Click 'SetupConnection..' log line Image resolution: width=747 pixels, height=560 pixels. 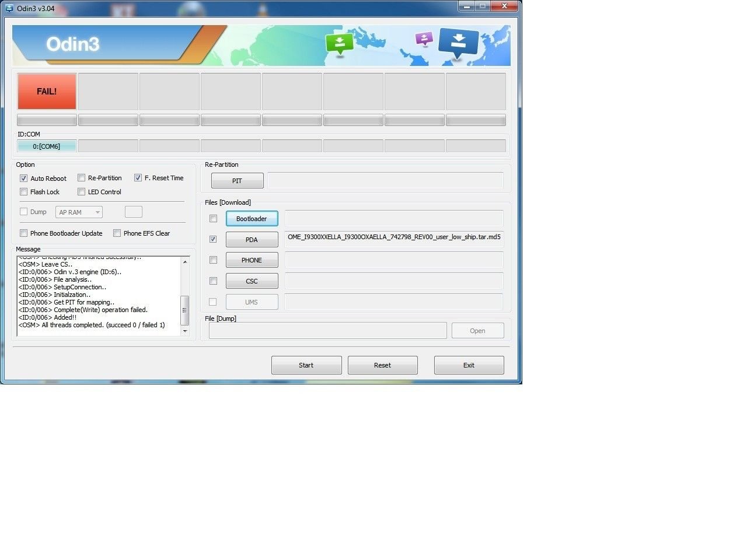[62, 287]
